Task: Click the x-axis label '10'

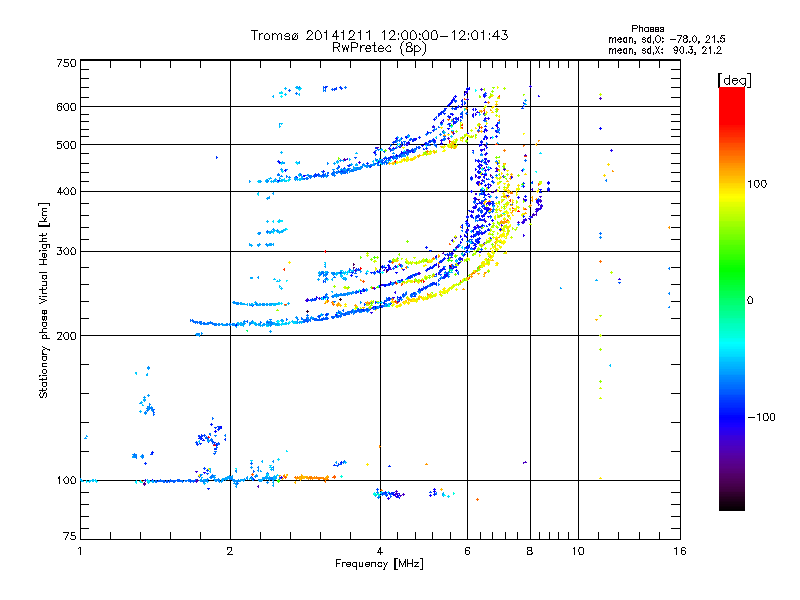Action: tap(578, 551)
